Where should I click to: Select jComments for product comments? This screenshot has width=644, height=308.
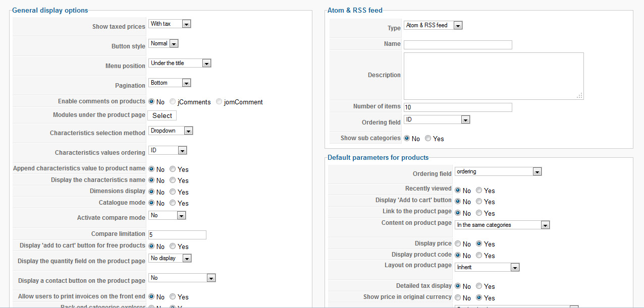[x=173, y=102]
